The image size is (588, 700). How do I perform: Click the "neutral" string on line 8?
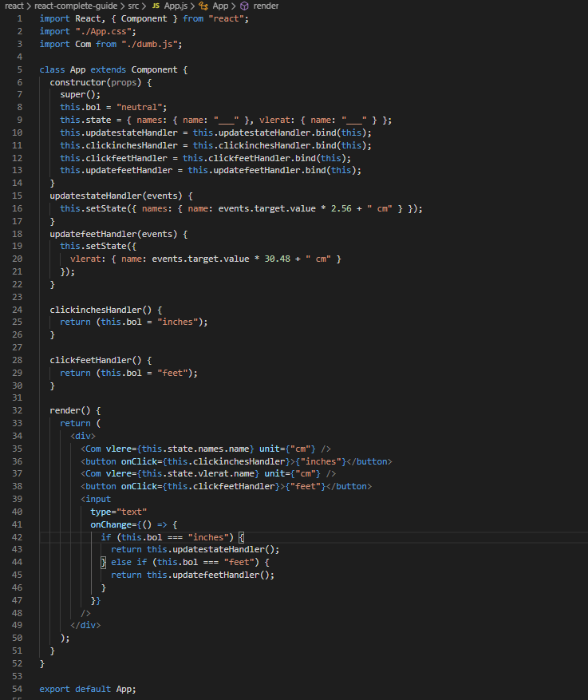tap(139, 107)
